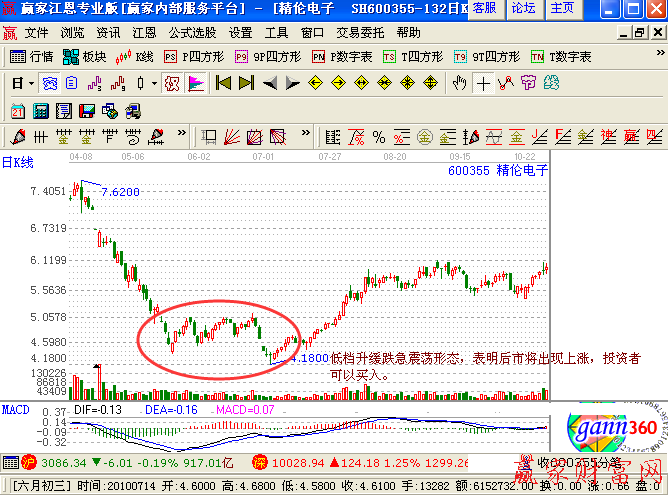Open the 文件 menu
The image size is (668, 496).
coord(36,33)
